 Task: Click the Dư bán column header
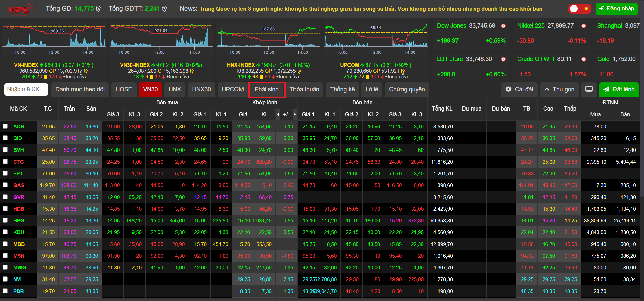pyautogui.click(x=501, y=109)
